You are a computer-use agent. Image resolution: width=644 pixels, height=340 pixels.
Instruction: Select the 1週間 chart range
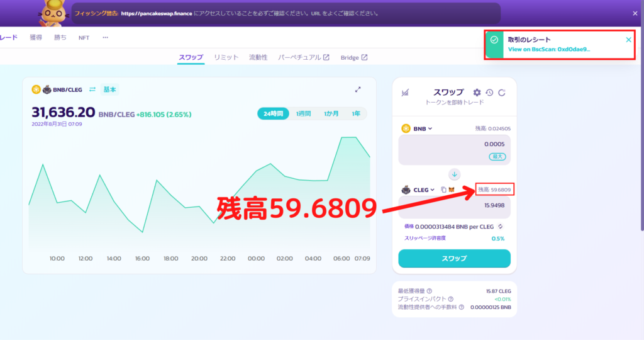[304, 113]
